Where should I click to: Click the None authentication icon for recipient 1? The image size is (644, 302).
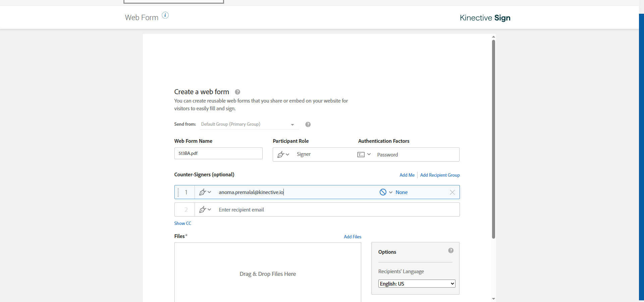383,192
